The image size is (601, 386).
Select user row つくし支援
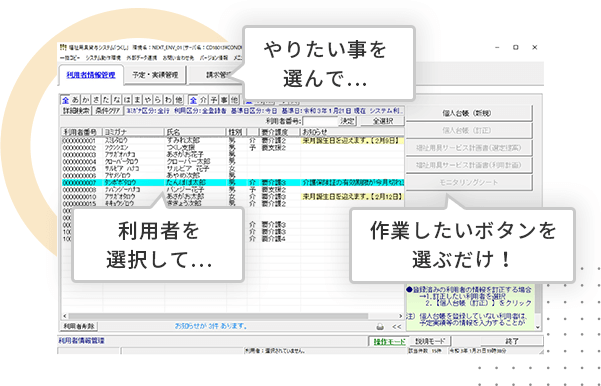click(x=233, y=148)
